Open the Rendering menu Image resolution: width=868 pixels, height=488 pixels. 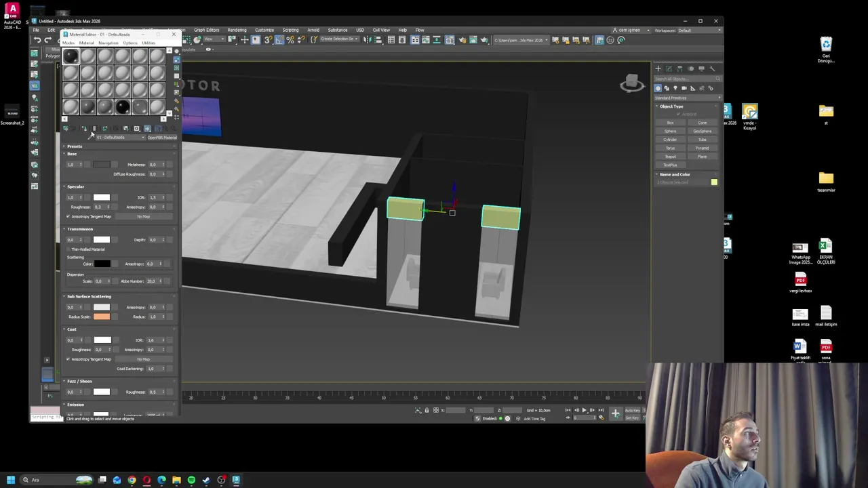[237, 30]
